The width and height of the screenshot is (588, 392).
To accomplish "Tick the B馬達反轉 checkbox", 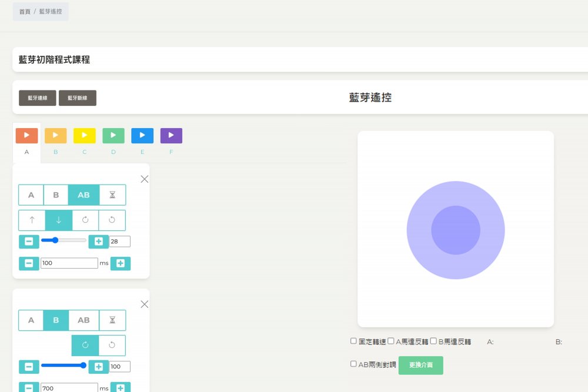I will pos(433,341).
